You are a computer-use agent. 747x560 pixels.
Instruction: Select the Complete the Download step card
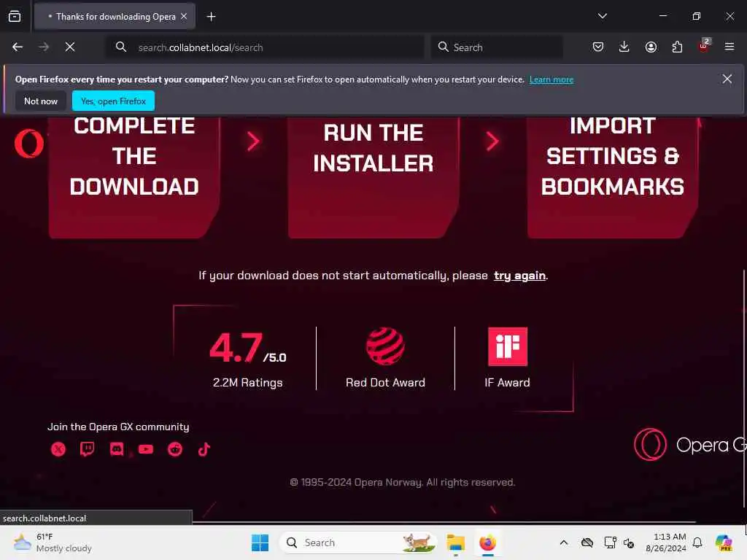click(x=134, y=176)
